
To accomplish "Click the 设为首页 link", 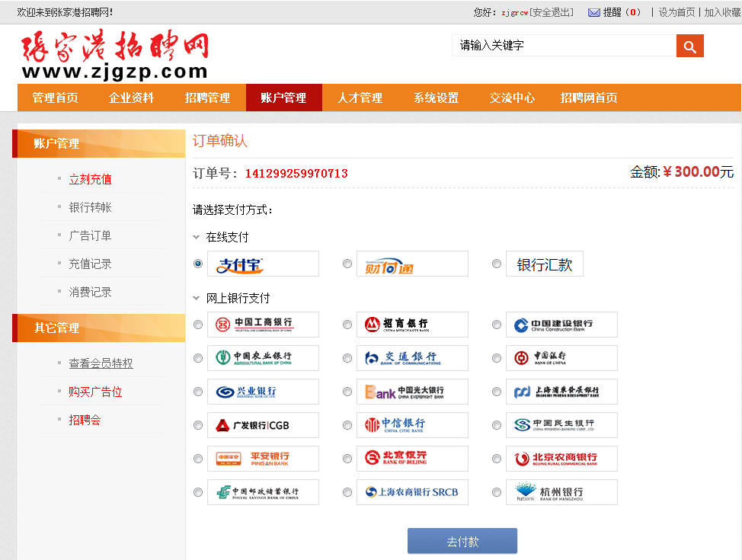I will 676,12.
